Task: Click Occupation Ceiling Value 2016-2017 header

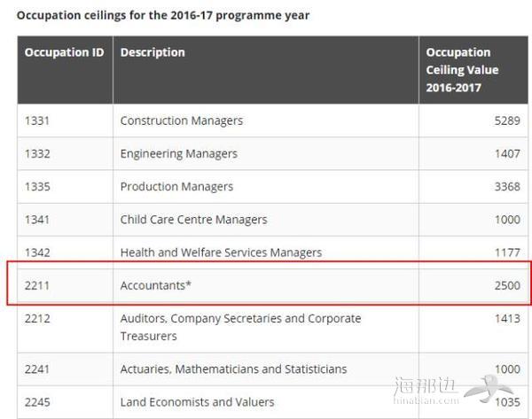Action: (462, 70)
